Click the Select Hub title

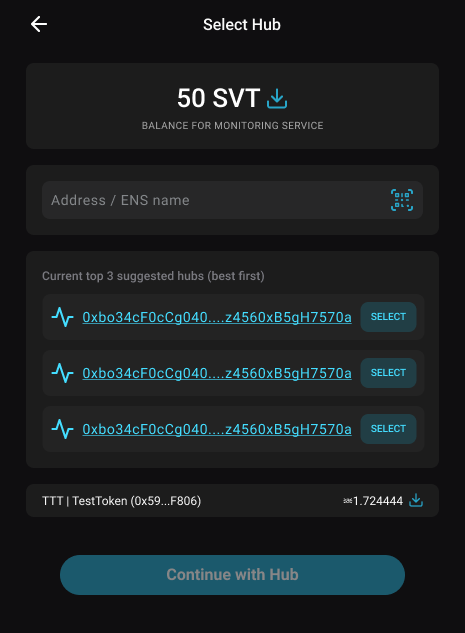point(242,25)
